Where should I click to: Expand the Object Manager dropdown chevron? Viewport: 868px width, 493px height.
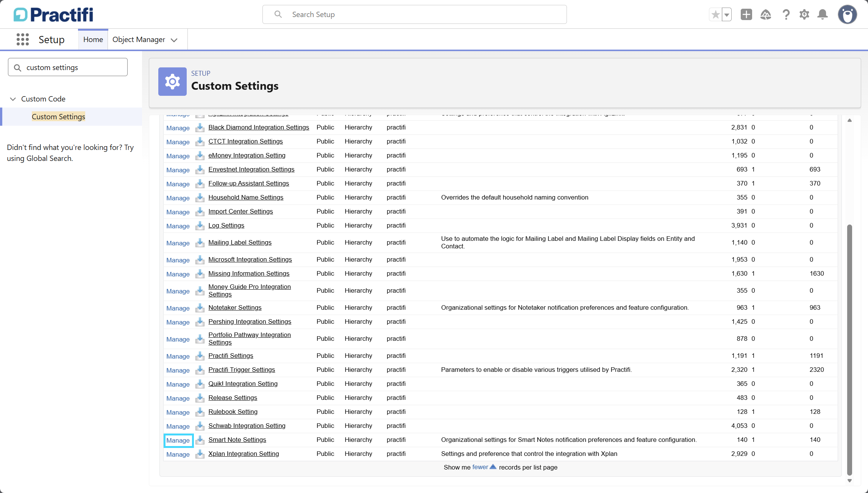[x=174, y=40]
